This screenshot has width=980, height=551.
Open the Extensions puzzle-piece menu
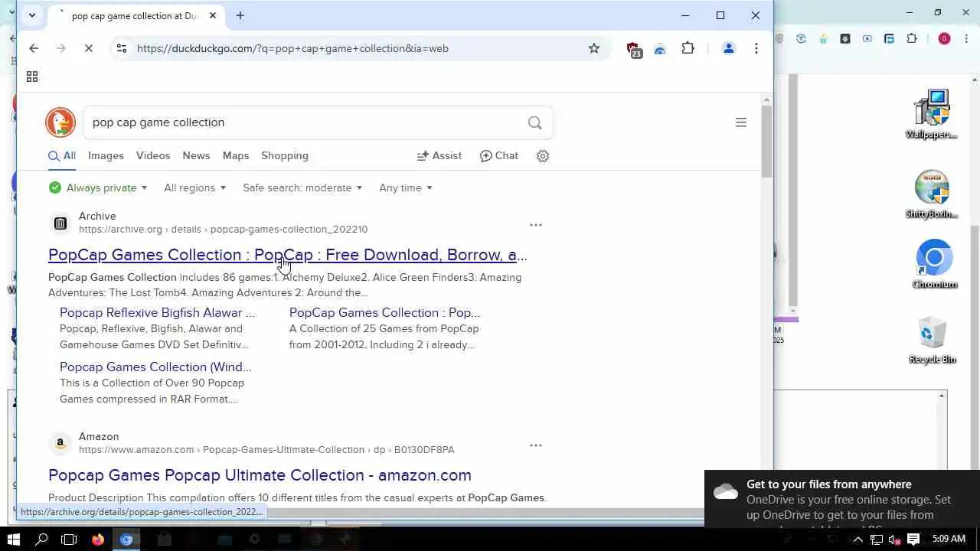point(688,48)
